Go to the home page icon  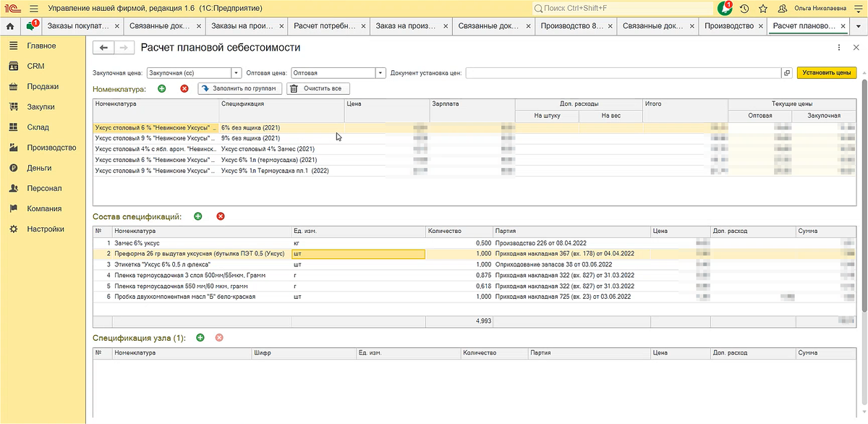pos(10,26)
